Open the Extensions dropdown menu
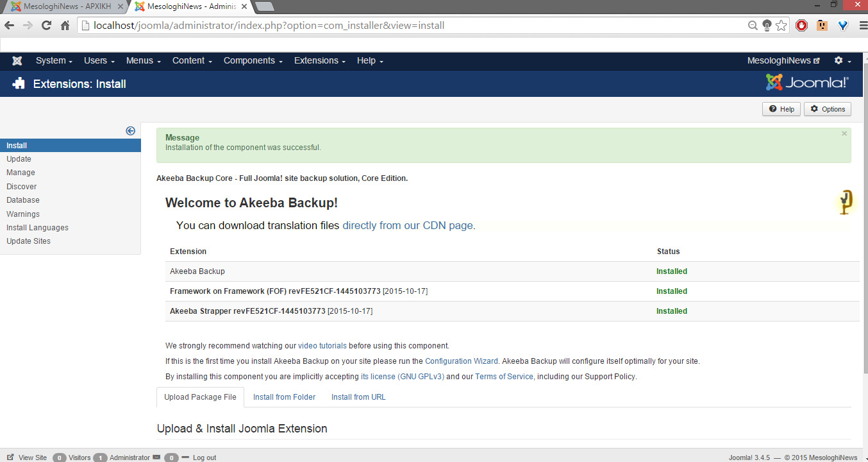Image resolution: width=868 pixels, height=462 pixels. [319, 60]
